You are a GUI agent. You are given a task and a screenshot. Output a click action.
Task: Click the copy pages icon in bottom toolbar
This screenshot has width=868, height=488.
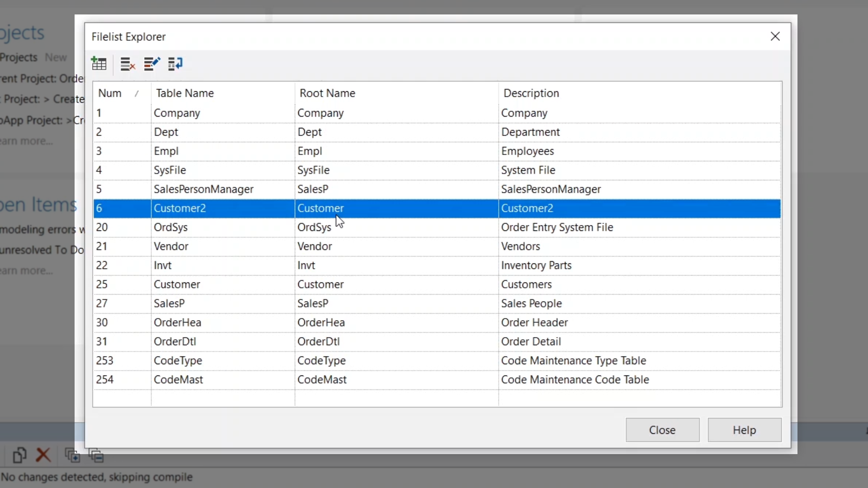pyautogui.click(x=19, y=455)
